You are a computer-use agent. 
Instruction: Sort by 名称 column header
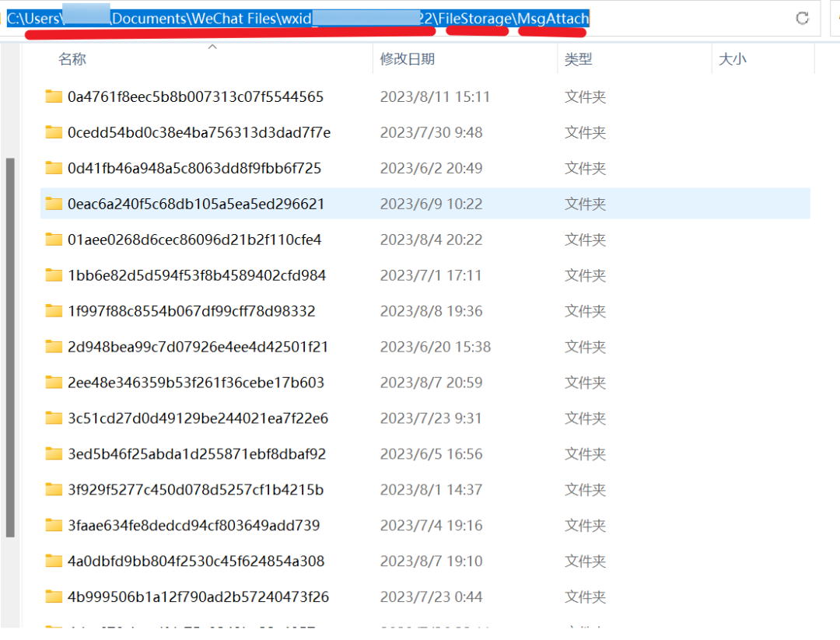click(72, 59)
